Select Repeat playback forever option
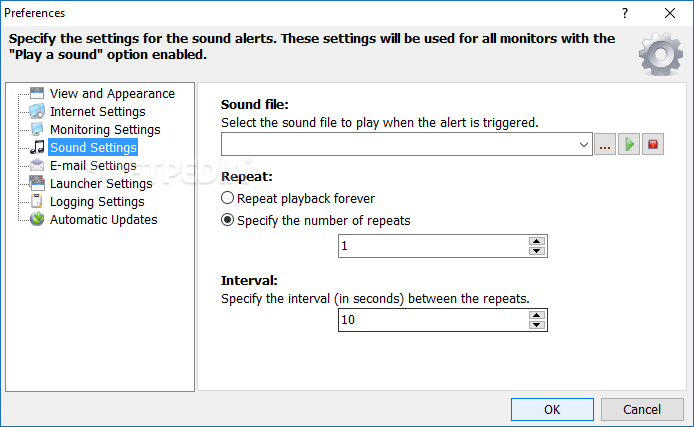 (x=228, y=199)
